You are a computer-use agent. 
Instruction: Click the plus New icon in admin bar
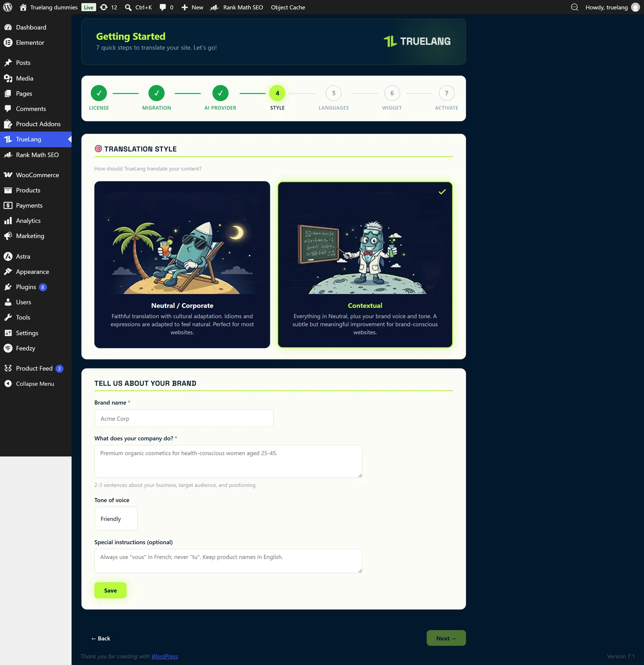(184, 7)
